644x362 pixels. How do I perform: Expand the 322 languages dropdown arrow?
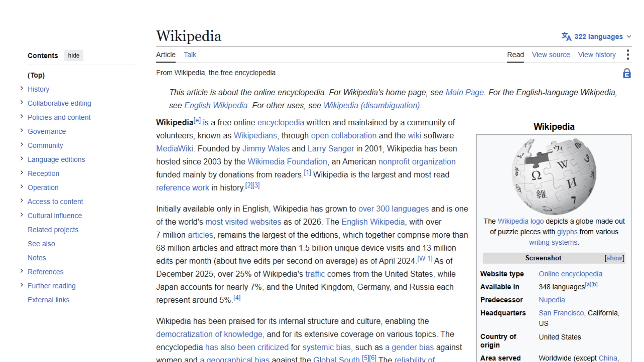pos(629,37)
